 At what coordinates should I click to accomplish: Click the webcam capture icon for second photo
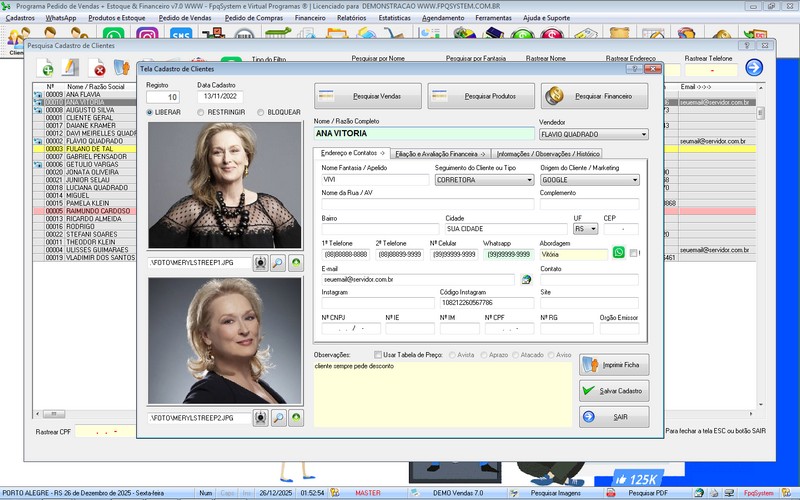click(261, 417)
